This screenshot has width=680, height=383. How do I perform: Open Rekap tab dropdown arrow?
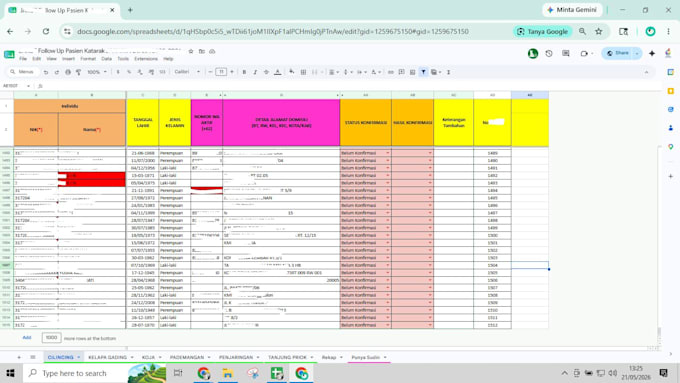[x=341, y=357]
